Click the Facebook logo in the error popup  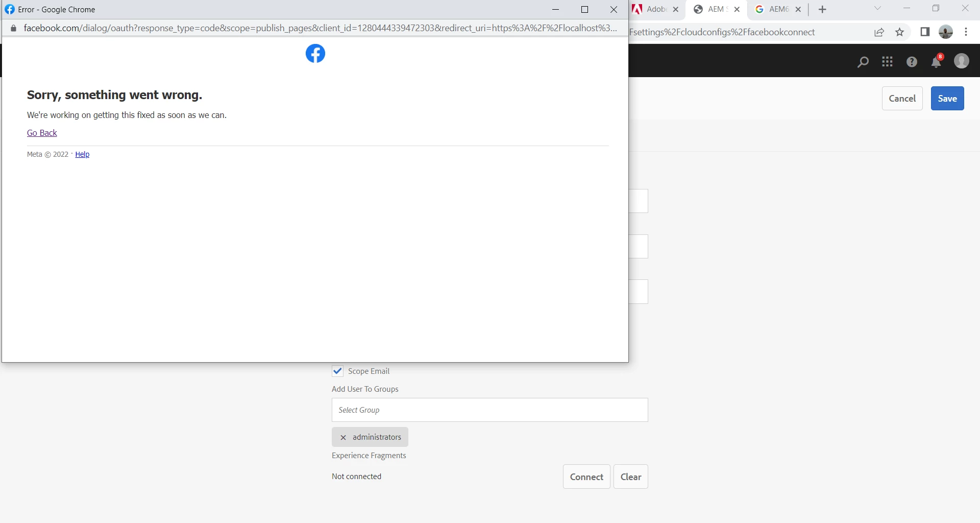(x=315, y=54)
